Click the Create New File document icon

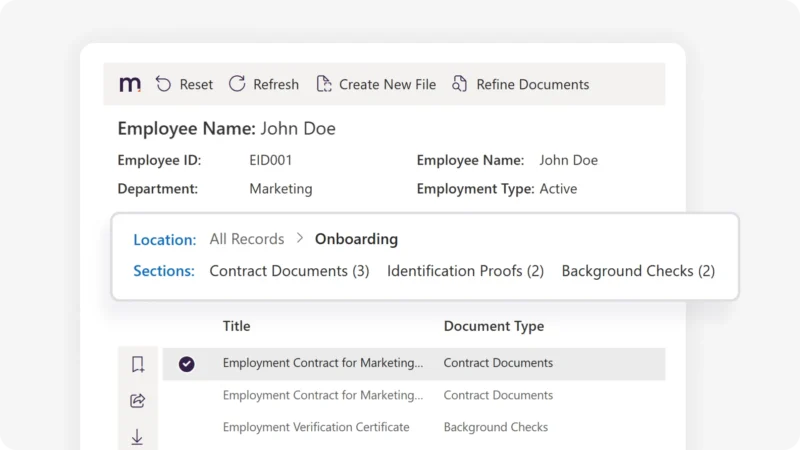pos(324,84)
